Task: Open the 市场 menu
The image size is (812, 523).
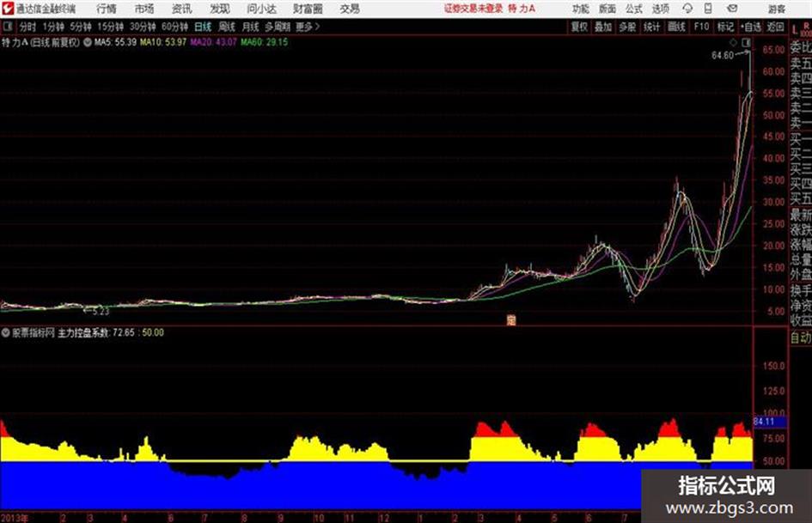Action: 144,9
